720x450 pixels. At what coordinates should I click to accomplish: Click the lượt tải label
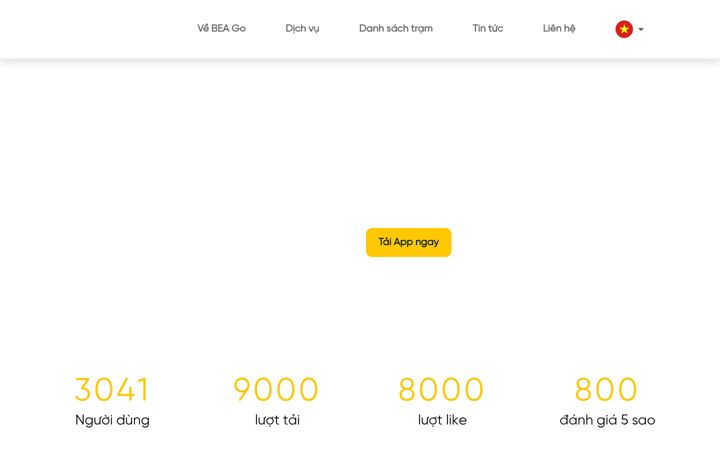(x=277, y=420)
